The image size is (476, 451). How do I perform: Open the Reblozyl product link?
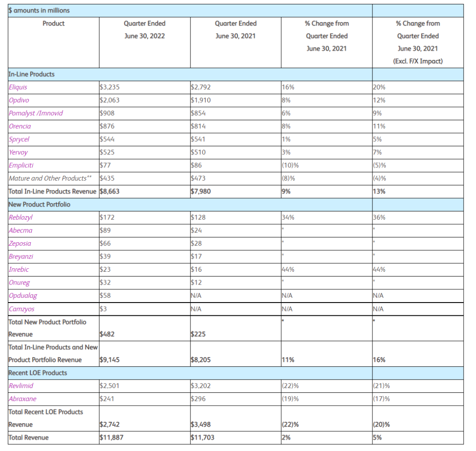pos(21,218)
